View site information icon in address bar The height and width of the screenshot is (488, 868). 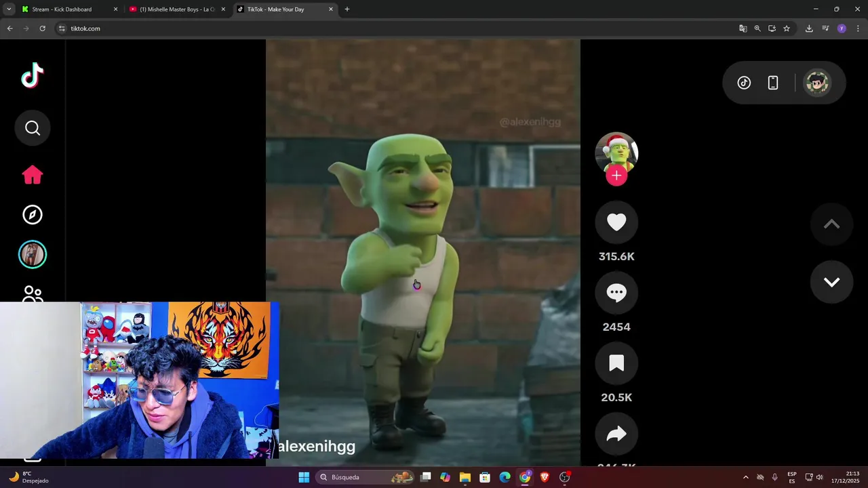click(x=62, y=28)
